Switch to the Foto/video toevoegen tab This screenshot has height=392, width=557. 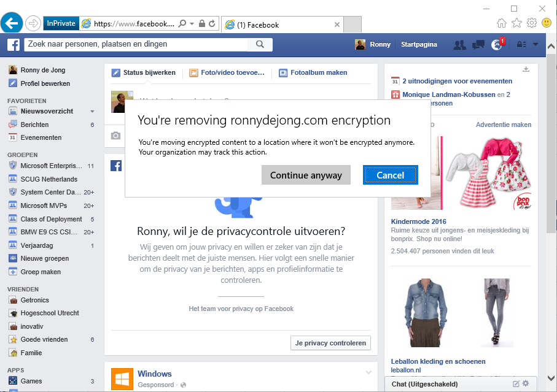227,72
